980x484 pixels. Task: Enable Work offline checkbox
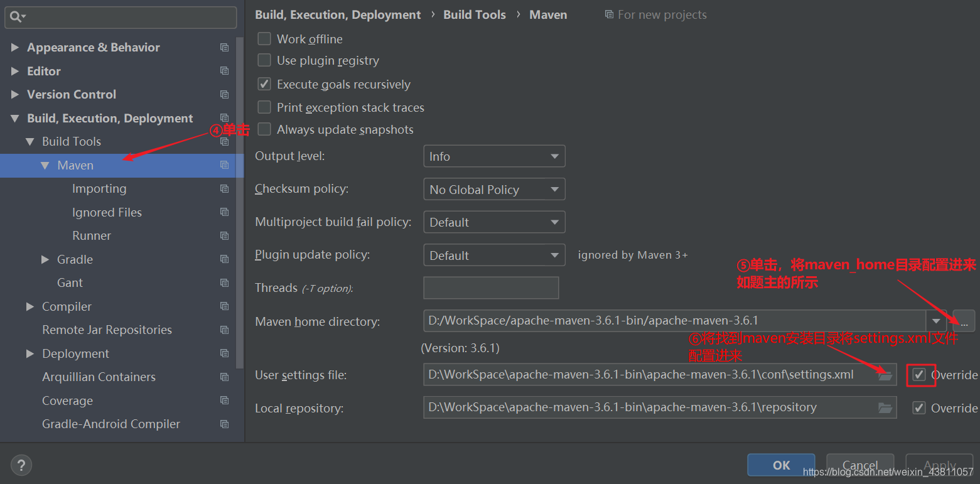point(264,39)
